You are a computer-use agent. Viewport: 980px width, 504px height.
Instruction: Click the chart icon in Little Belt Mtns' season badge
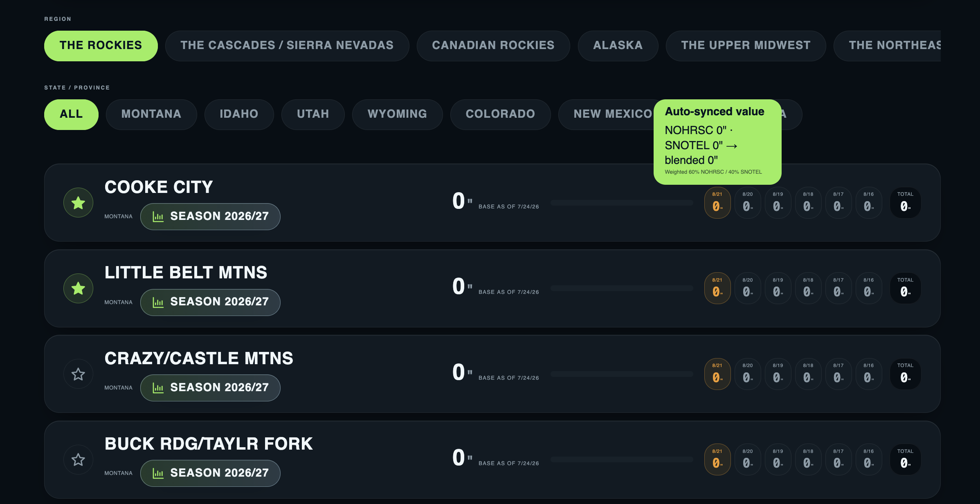158,302
